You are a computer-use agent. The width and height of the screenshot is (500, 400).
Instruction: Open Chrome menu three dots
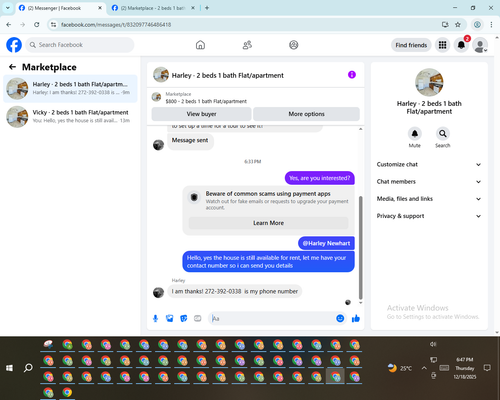point(491,24)
